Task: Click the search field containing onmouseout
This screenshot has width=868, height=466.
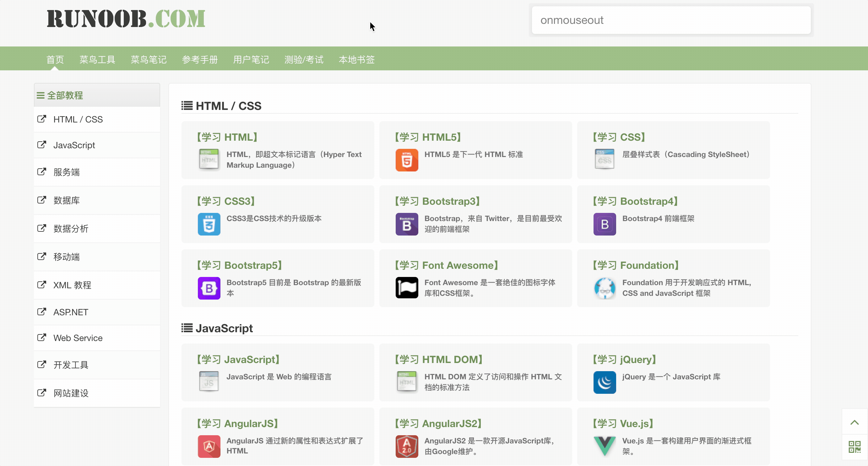Action: pyautogui.click(x=671, y=20)
